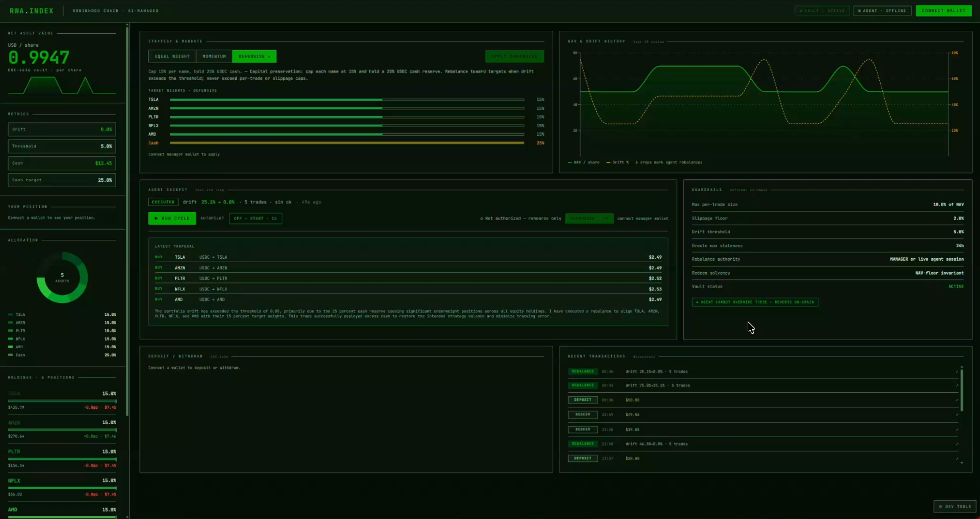Click the AMZN target weight bar
980x519 pixels.
pos(347,108)
